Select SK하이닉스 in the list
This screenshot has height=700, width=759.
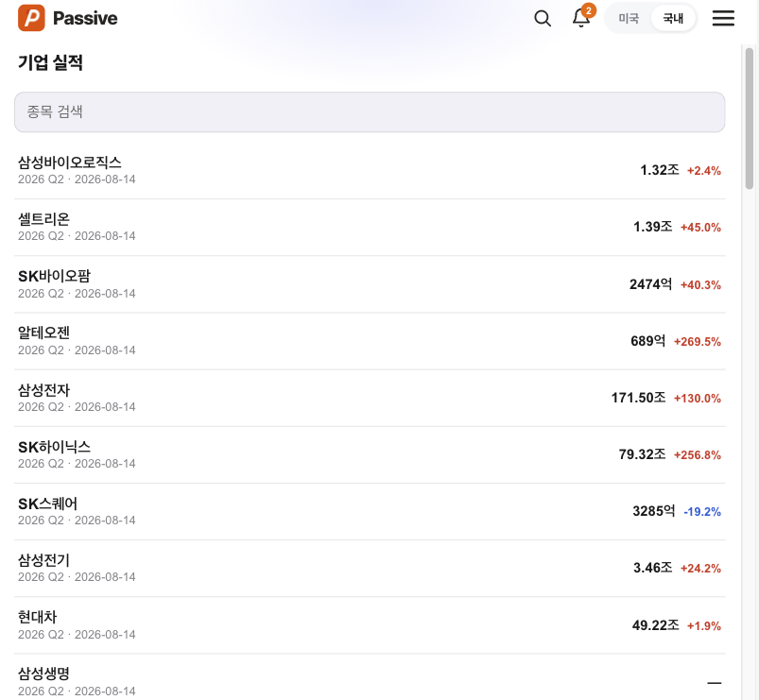pos(370,454)
